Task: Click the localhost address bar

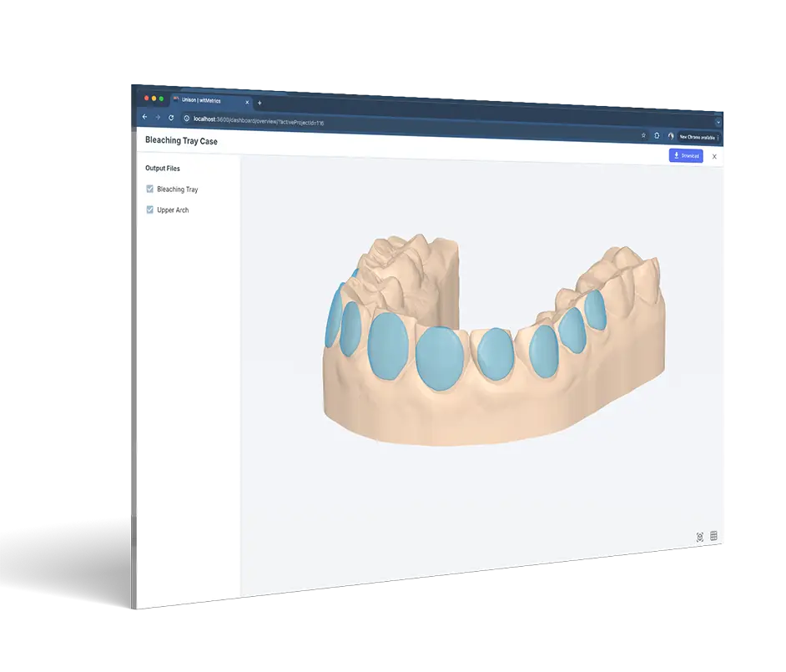Action: coord(411,128)
